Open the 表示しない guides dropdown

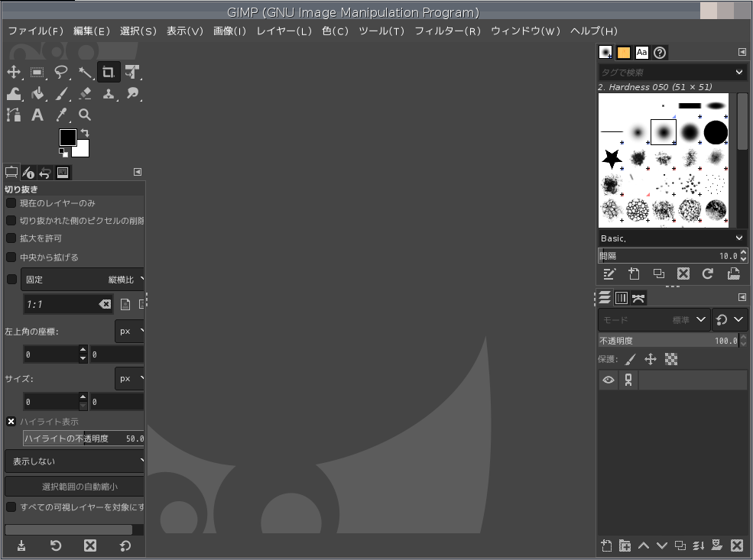(x=74, y=461)
